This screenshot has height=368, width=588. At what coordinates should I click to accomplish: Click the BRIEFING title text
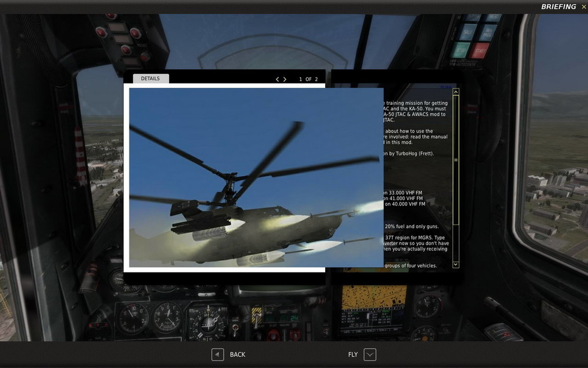559,6
